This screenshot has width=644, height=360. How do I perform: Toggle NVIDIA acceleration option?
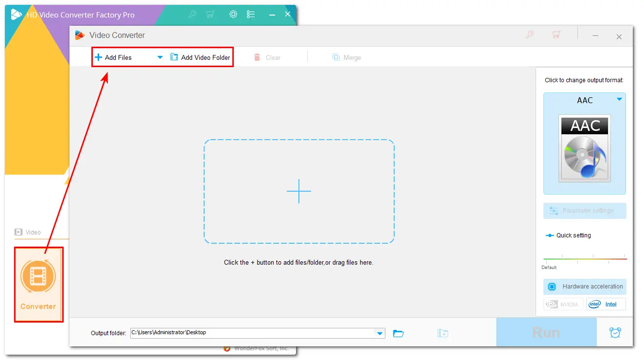(x=563, y=305)
